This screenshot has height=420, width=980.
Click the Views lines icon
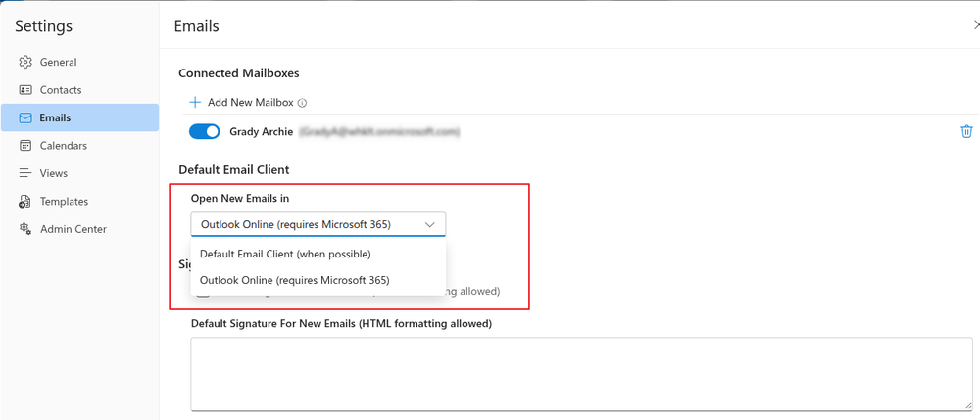tap(25, 173)
